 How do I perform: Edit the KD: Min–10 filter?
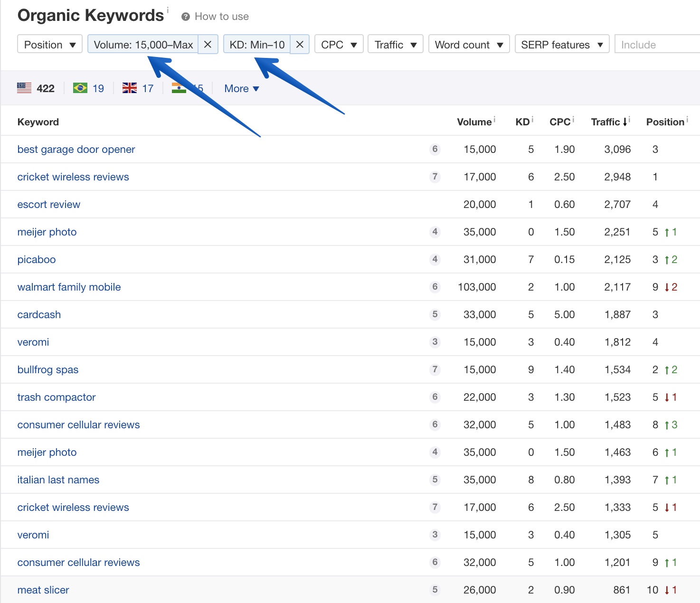coord(257,44)
